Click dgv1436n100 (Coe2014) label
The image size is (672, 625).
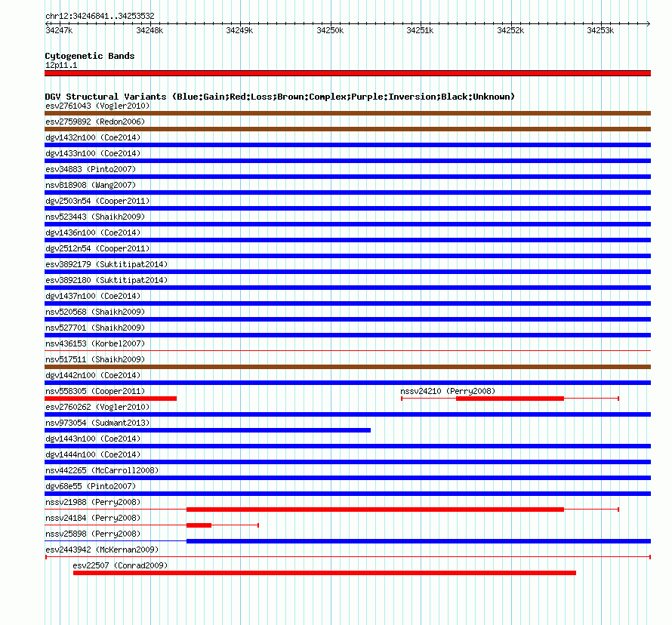pos(93,232)
